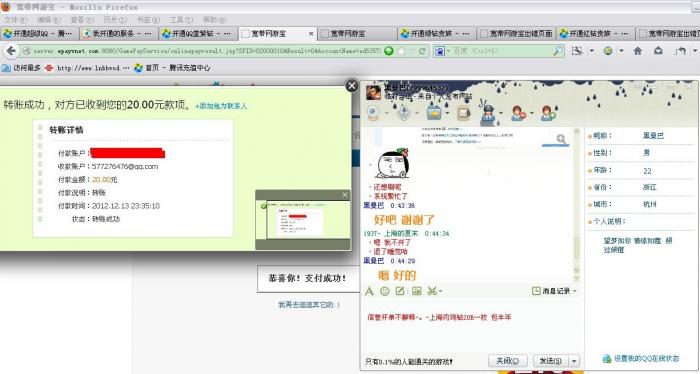Click the chat message area scrollbar
The height and width of the screenshot is (374, 700).
click(576, 205)
